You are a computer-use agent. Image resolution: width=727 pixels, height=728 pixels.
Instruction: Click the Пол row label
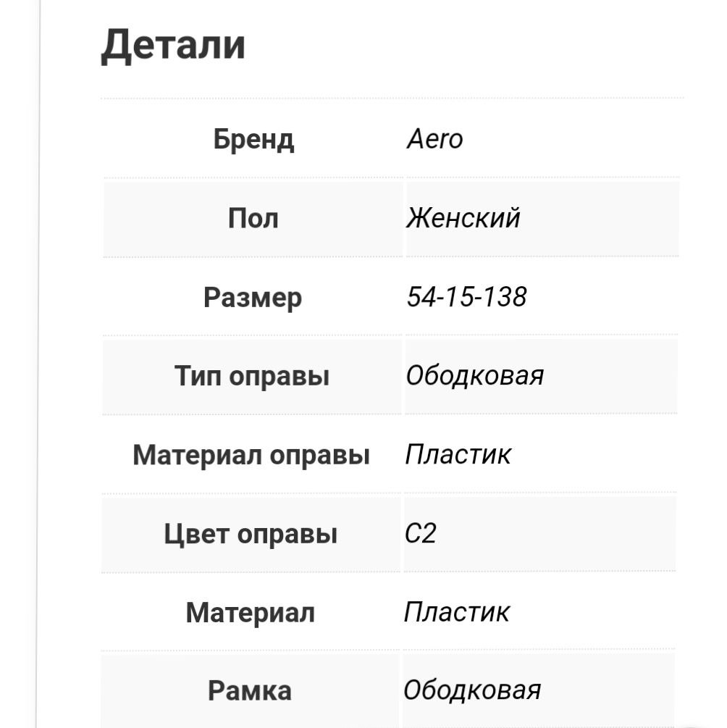pyautogui.click(x=253, y=217)
